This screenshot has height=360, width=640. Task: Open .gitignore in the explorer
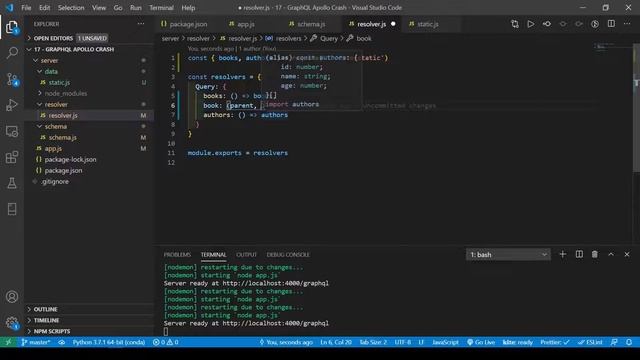tap(89, 182)
